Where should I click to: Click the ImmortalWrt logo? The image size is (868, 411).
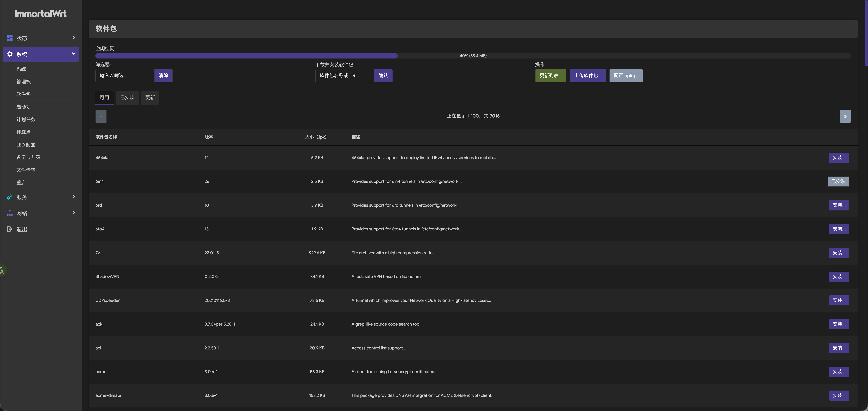click(x=40, y=14)
